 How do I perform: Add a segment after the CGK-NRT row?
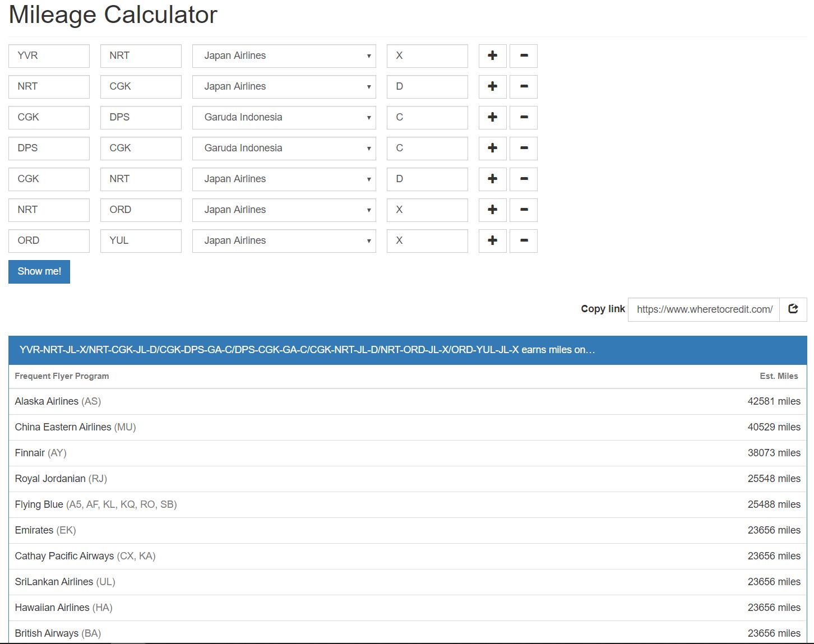[x=493, y=179]
